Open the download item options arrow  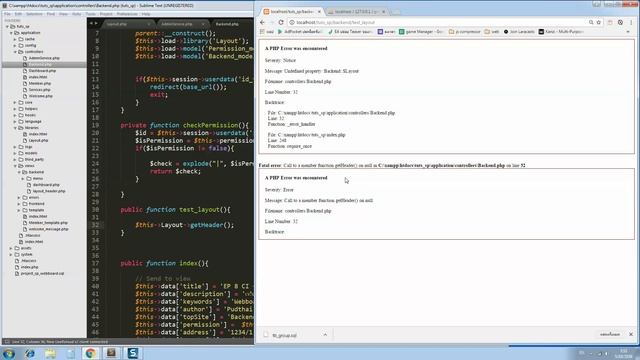(325, 335)
